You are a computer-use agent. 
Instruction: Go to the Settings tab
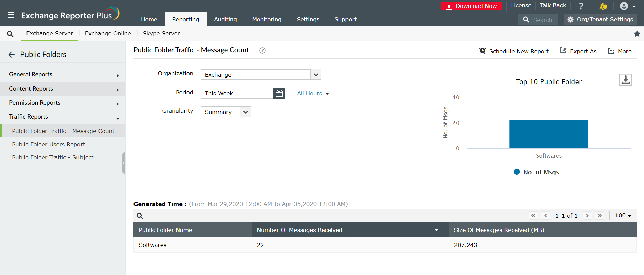click(308, 19)
